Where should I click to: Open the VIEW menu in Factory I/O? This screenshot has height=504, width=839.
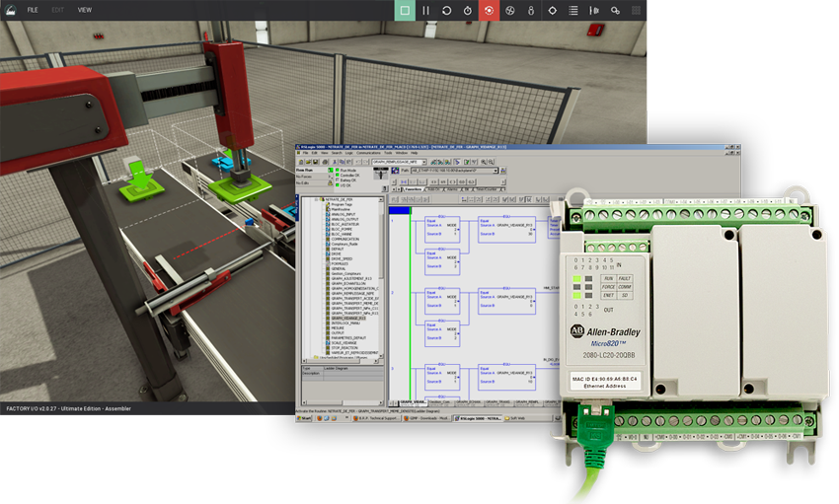(85, 10)
